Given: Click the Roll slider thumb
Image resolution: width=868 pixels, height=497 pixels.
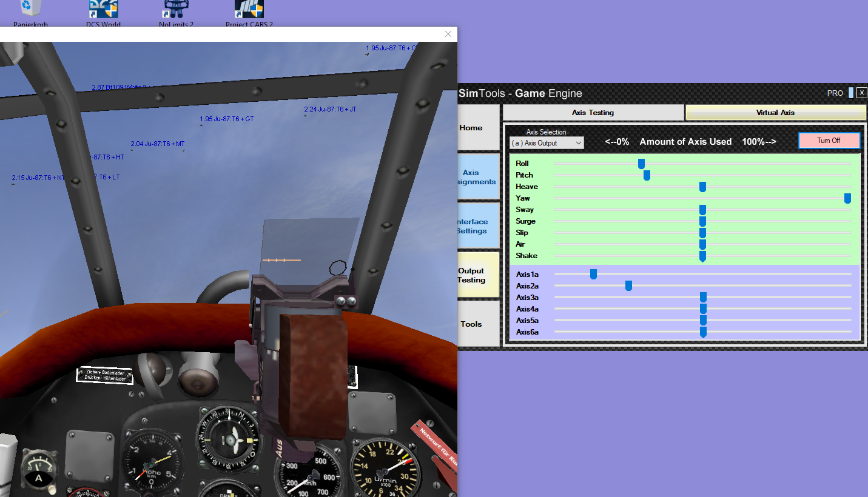Looking at the screenshot, I should [x=641, y=164].
